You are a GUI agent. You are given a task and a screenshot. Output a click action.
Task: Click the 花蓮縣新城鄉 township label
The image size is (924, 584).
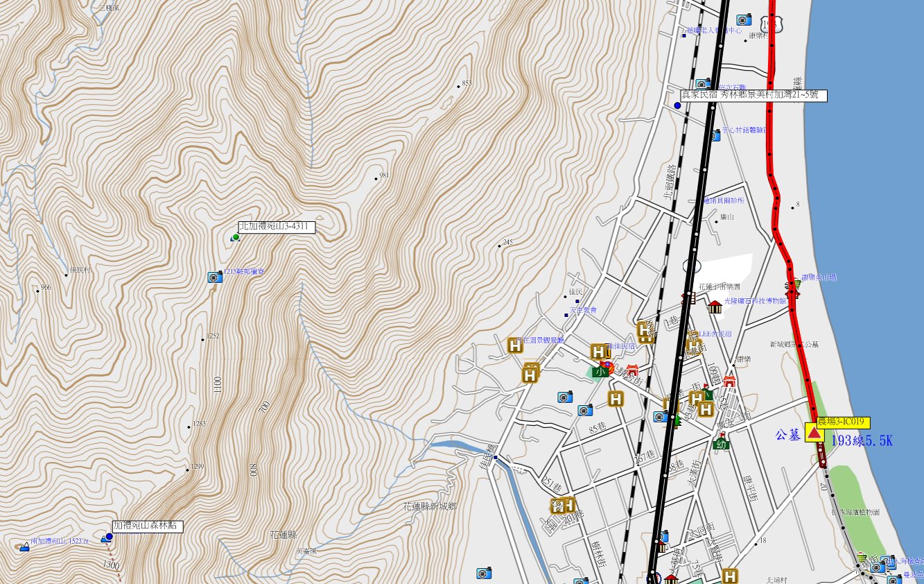click(430, 507)
